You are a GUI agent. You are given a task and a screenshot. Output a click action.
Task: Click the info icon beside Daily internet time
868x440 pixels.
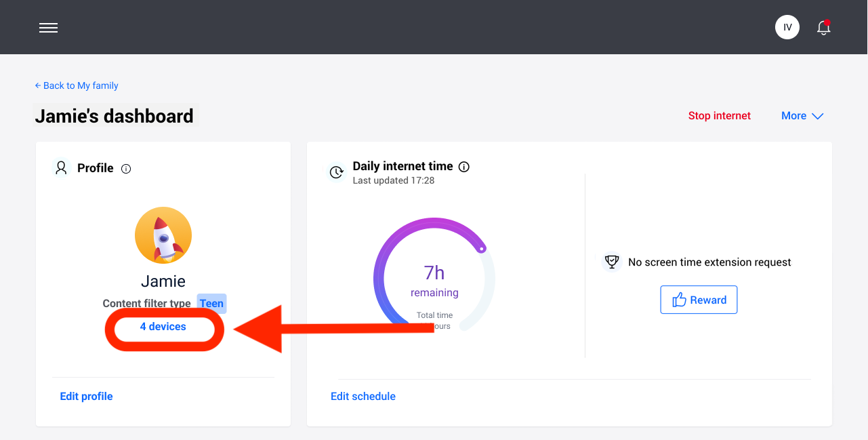[463, 166]
